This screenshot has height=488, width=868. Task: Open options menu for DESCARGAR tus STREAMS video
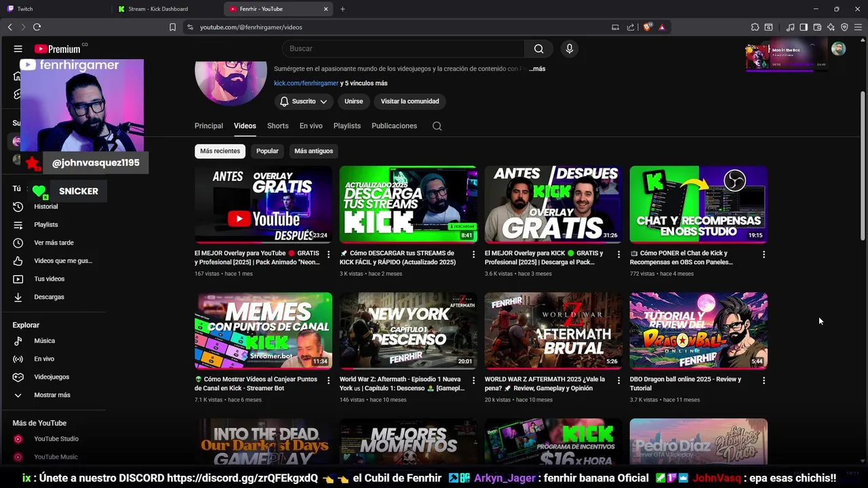tap(474, 254)
